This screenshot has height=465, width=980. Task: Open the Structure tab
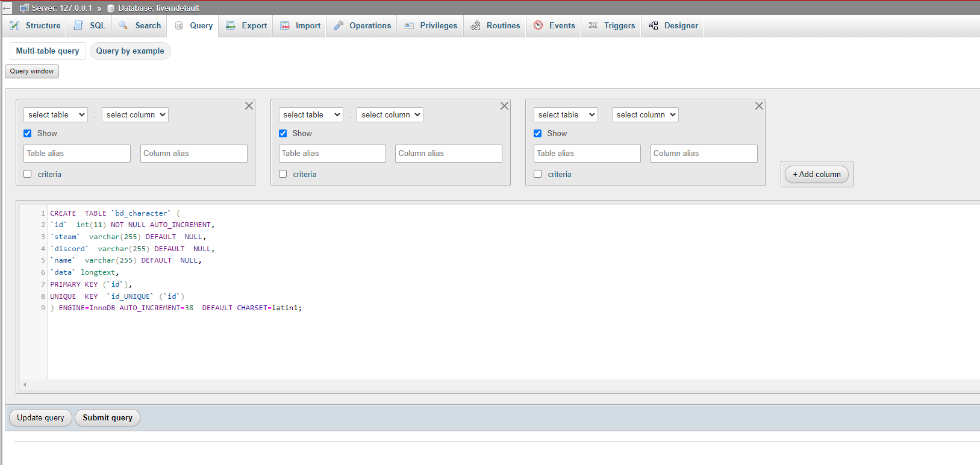(35, 25)
